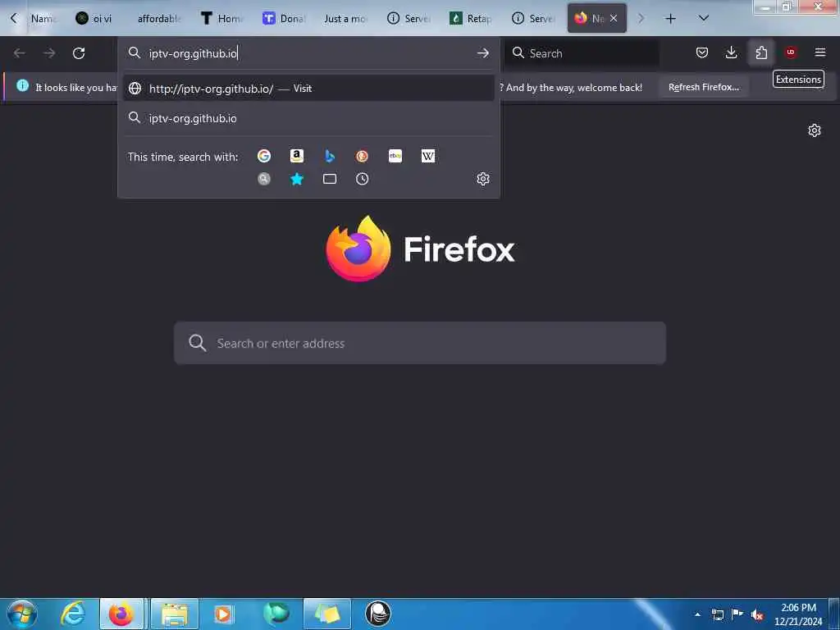This screenshot has width=840, height=630.
Task: Close the current New Tab
Action: pos(614,19)
